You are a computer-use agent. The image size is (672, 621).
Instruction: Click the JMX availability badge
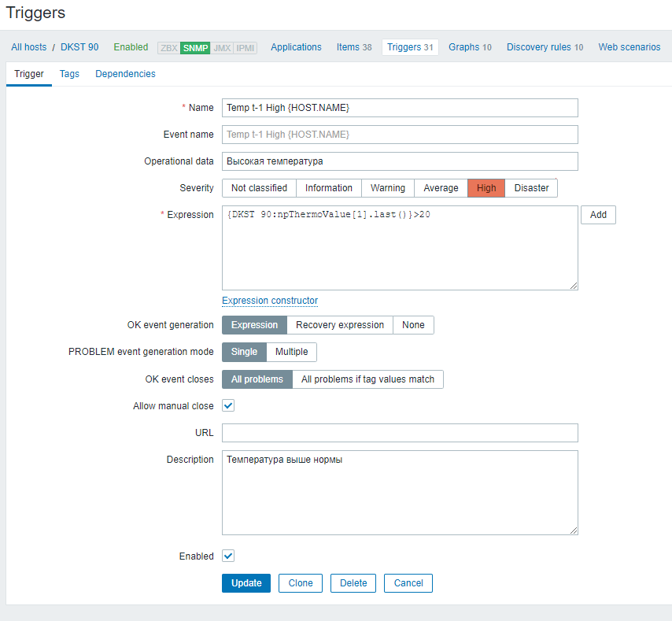point(222,47)
